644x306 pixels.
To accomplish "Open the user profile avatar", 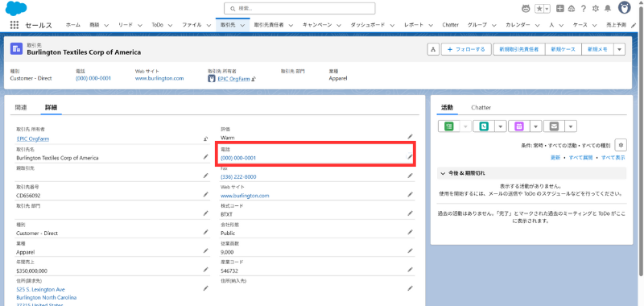I will (625, 8).
